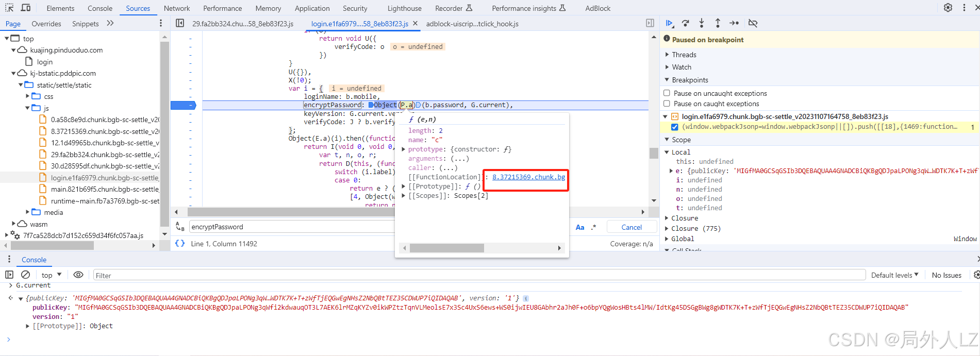
Task: Expand the css folder
Action: click(27, 96)
